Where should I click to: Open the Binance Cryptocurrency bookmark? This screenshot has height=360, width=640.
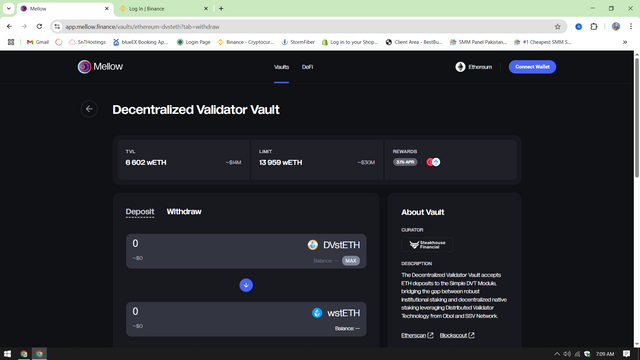[245, 42]
